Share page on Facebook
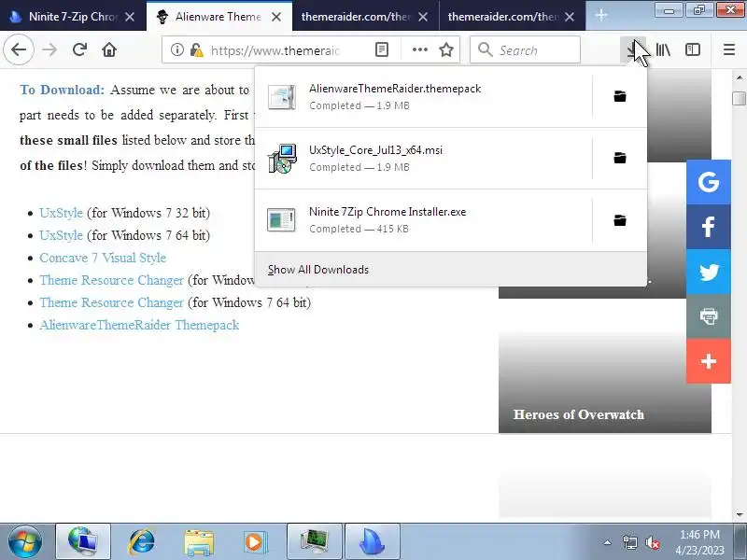The height and width of the screenshot is (560, 747). (709, 227)
